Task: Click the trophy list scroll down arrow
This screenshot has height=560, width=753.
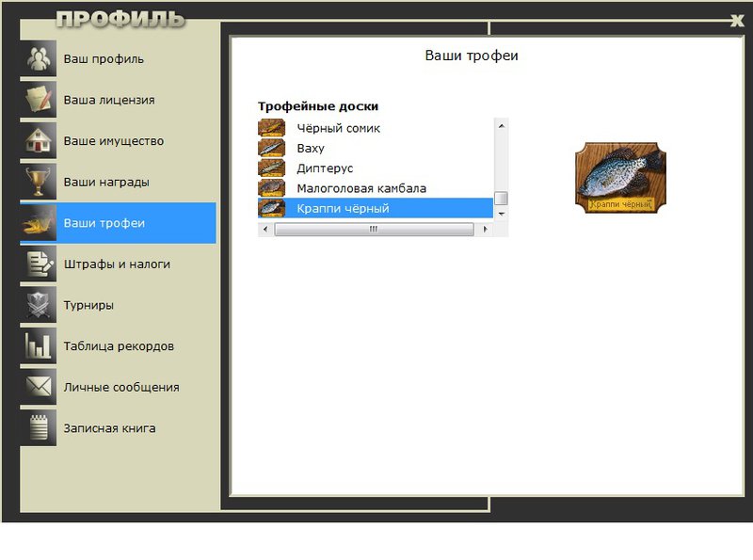Action: [x=501, y=214]
